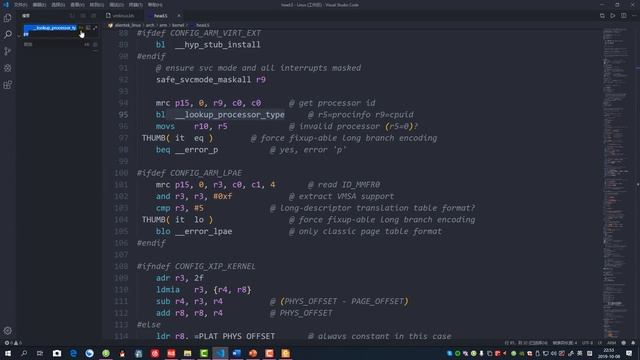Click the 'arch' breadcrumb segment
Viewport: 640px width, 360px height.
[150, 25]
